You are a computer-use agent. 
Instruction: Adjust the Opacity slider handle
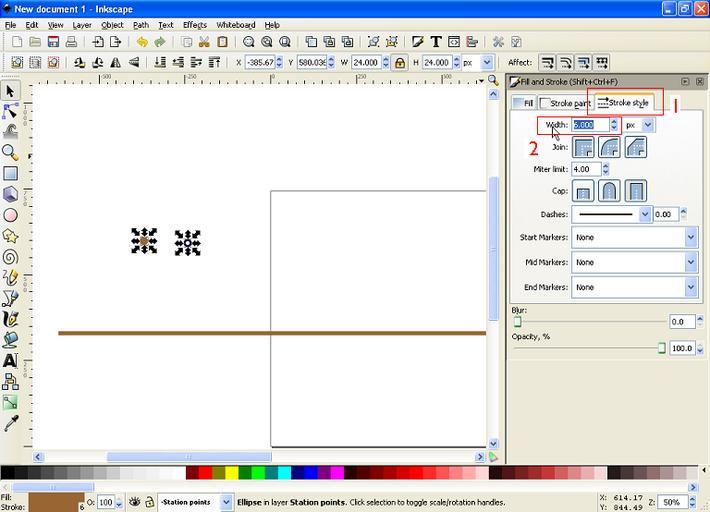coord(661,348)
